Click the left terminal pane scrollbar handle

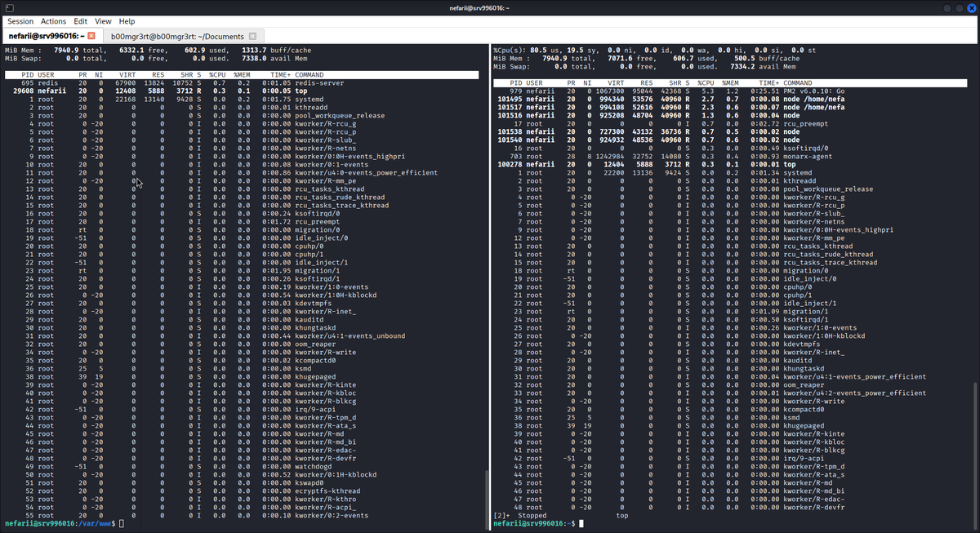coord(486,500)
